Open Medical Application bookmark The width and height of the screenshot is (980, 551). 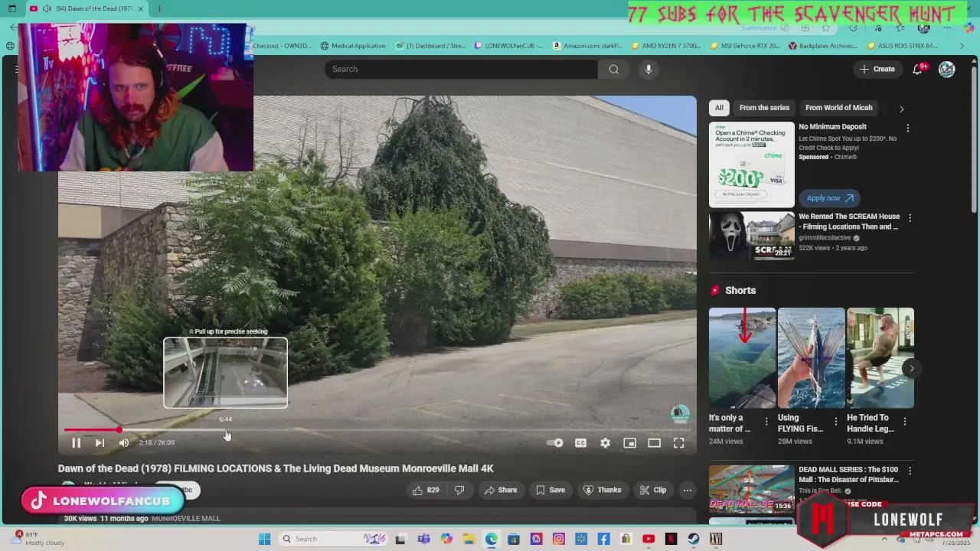353,46
